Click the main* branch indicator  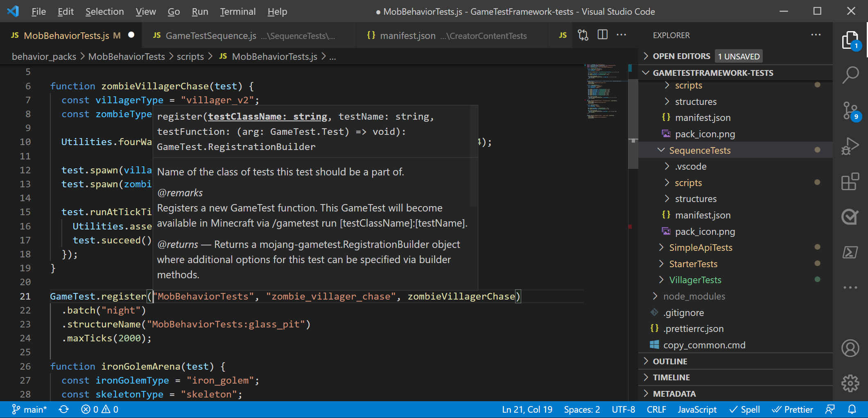(x=29, y=409)
